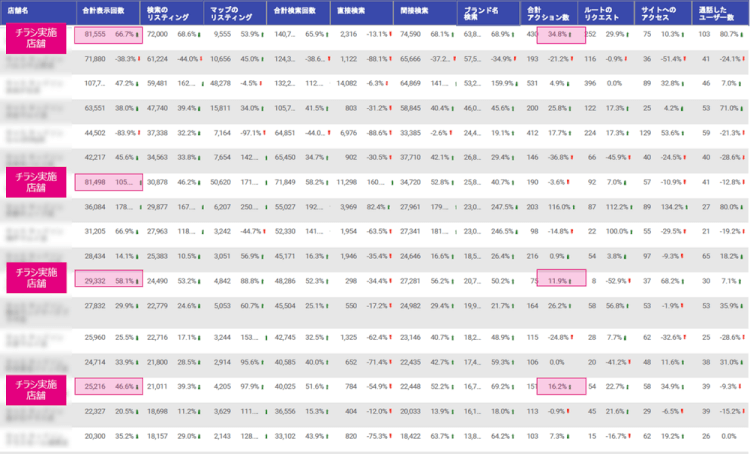Click the 134.2% site access change
Viewport: 750px width, 454px height.
point(673,207)
